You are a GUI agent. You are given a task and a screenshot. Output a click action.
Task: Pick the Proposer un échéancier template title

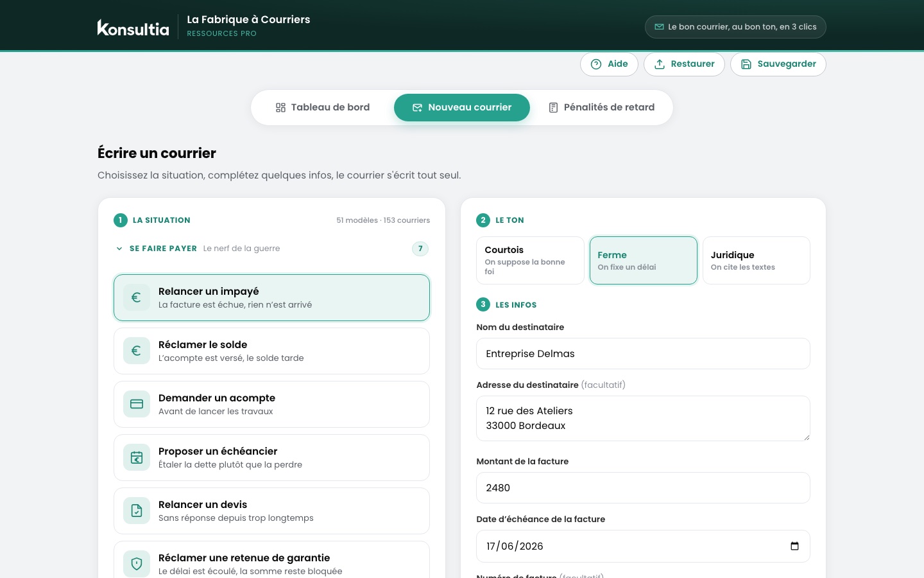coord(218,451)
